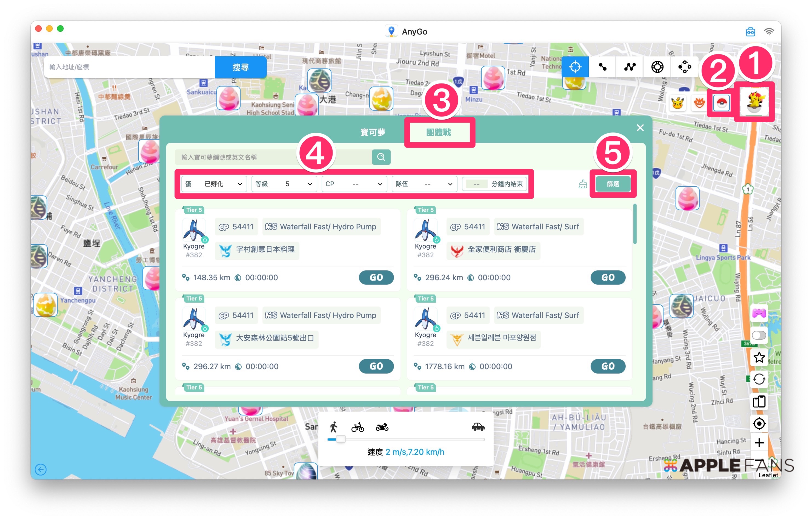Open the 隊伍 team dropdown
This screenshot has width=812, height=520.
pos(424,184)
